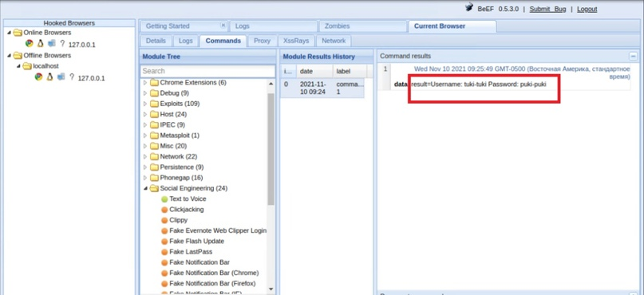644x295 pixels.
Task: Expand the Debug (9) folder
Action: [145, 93]
